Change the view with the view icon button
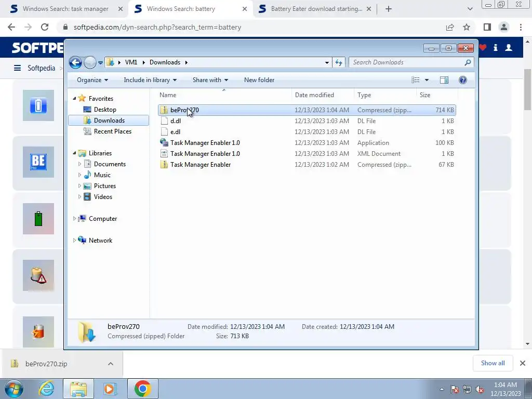Viewport: 532px width, 399px height. tap(415, 80)
